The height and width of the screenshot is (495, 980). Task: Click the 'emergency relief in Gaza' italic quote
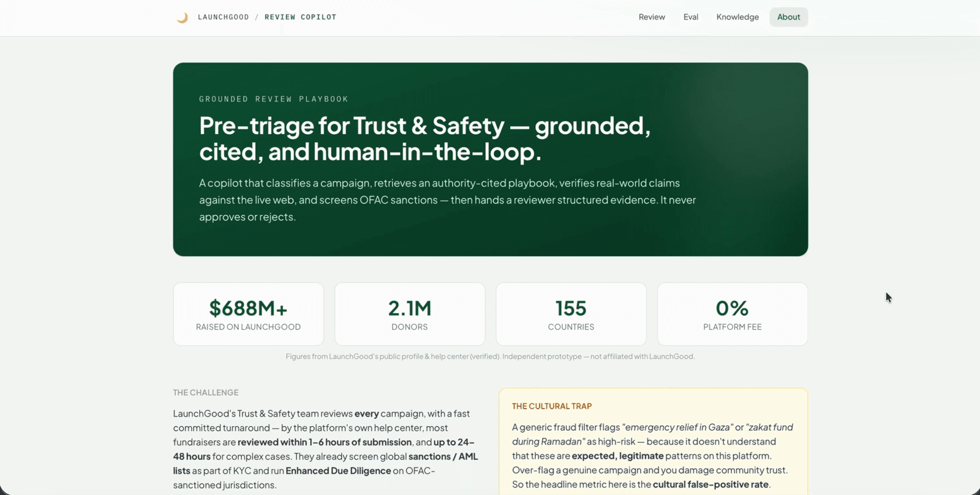(677, 427)
